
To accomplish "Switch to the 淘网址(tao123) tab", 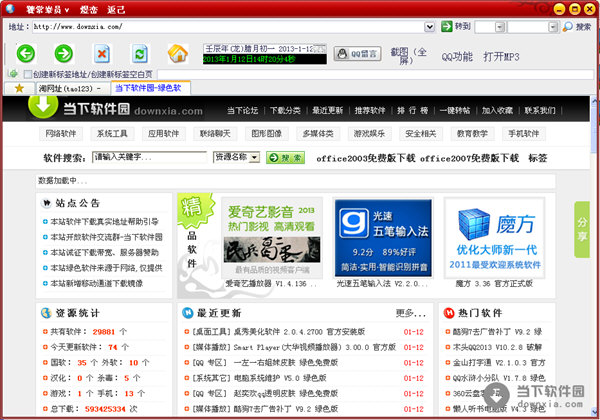I will coord(73,89).
